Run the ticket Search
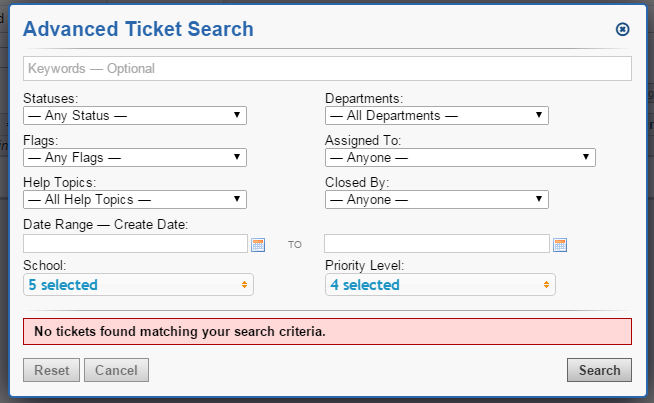Screen dimensions: 654x403 coord(599,370)
